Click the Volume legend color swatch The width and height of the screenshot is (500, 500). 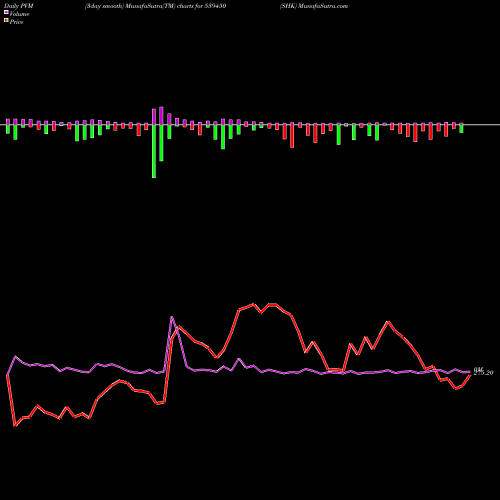tap(6, 12)
